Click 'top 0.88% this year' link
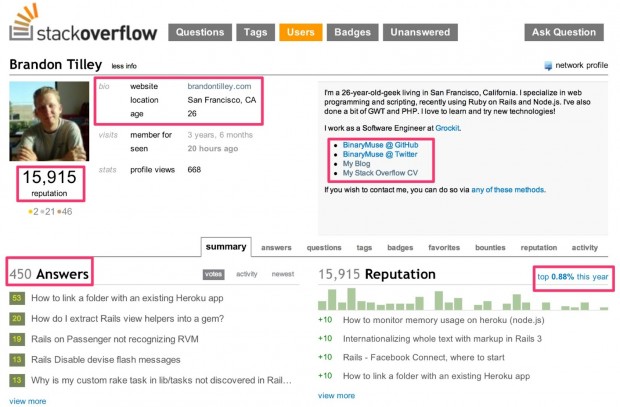This screenshot has width=620, height=407. point(573,277)
